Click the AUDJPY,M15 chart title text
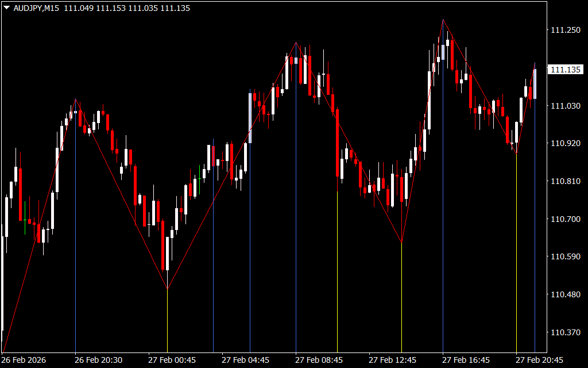 pos(36,8)
